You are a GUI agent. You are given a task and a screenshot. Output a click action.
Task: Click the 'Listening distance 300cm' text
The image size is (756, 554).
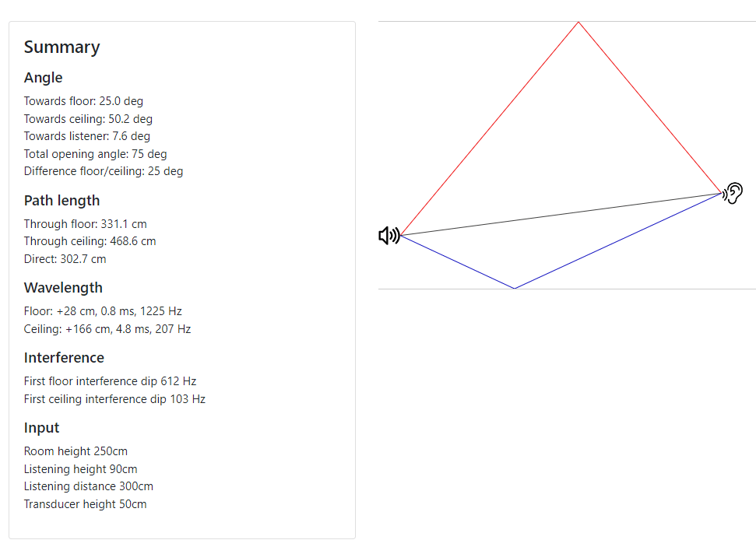pyautogui.click(x=89, y=486)
